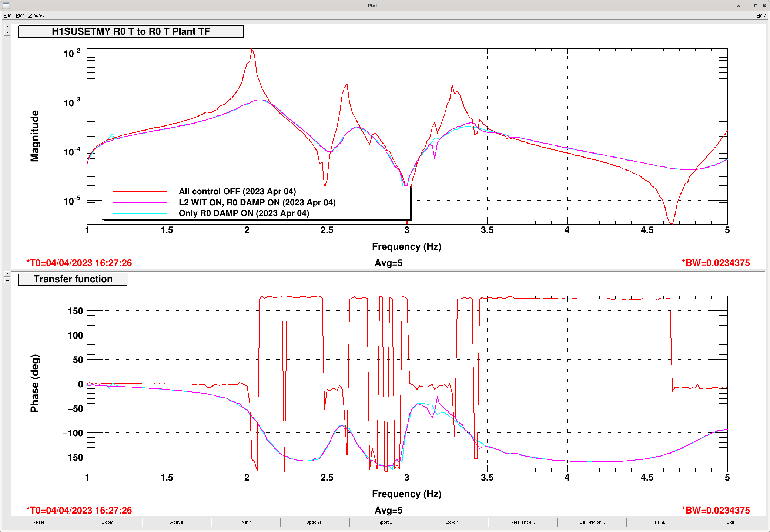The image size is (770, 532).
Task: Click the Magnitude axis label
Action: coord(34,136)
